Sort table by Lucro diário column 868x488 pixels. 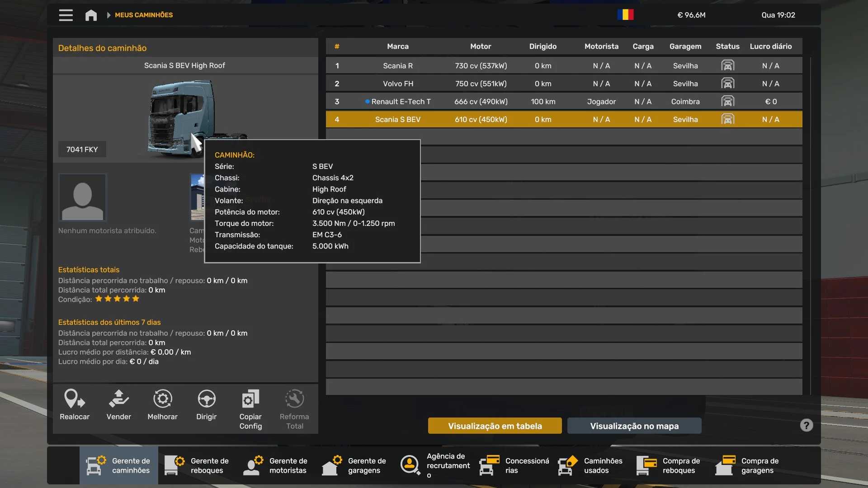pyautogui.click(x=770, y=46)
